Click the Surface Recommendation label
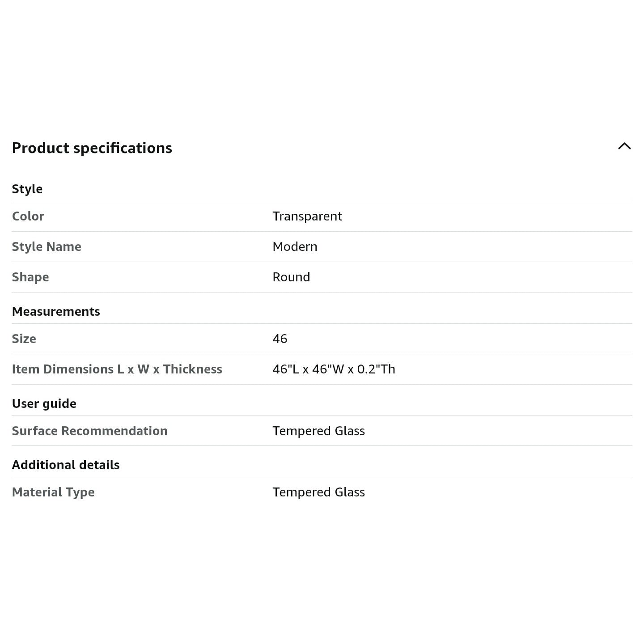Viewport: 644px width, 644px height. coord(90,431)
